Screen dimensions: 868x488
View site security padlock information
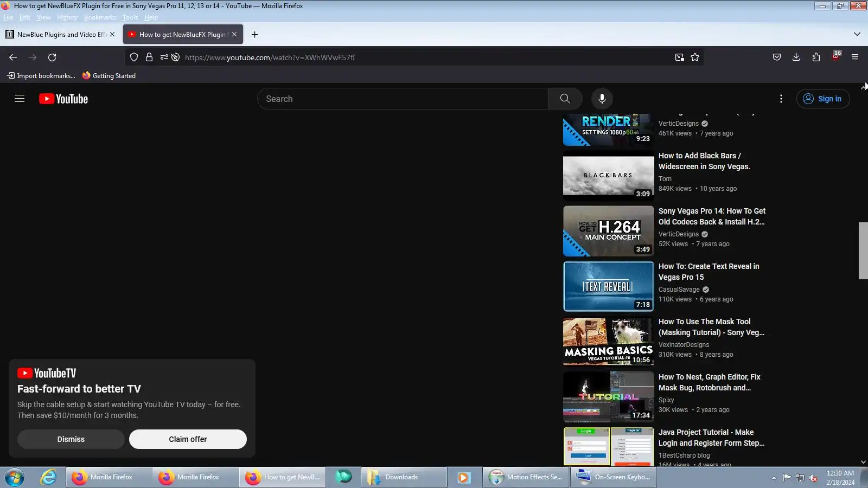[x=149, y=57]
